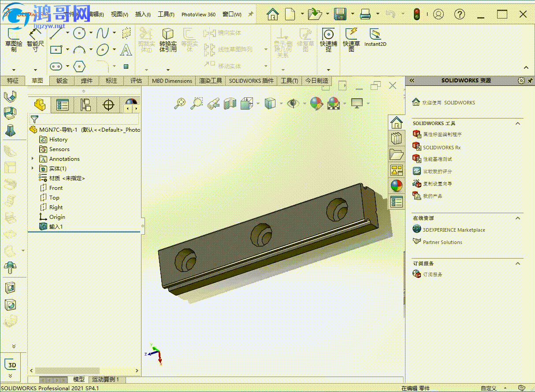The width and height of the screenshot is (535, 392).
Task: Click the Apply Scene icon
Action: (x=334, y=104)
